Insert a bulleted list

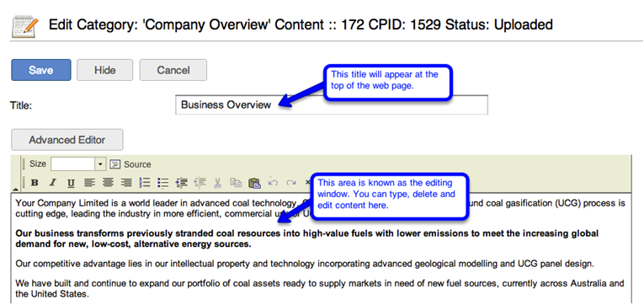163,183
